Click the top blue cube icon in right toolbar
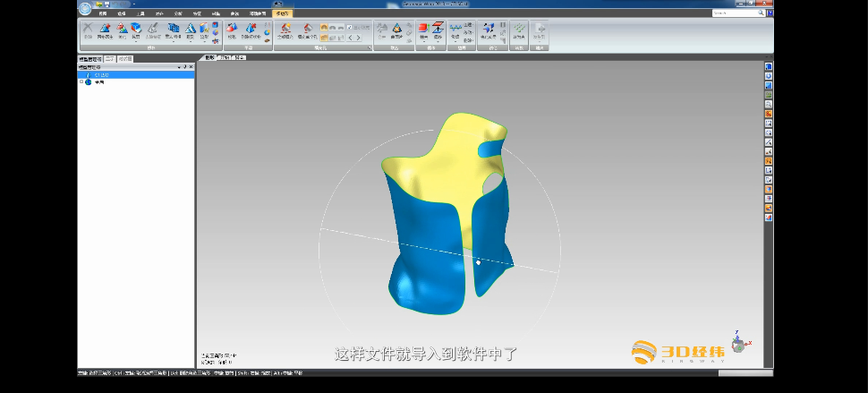 point(769,66)
